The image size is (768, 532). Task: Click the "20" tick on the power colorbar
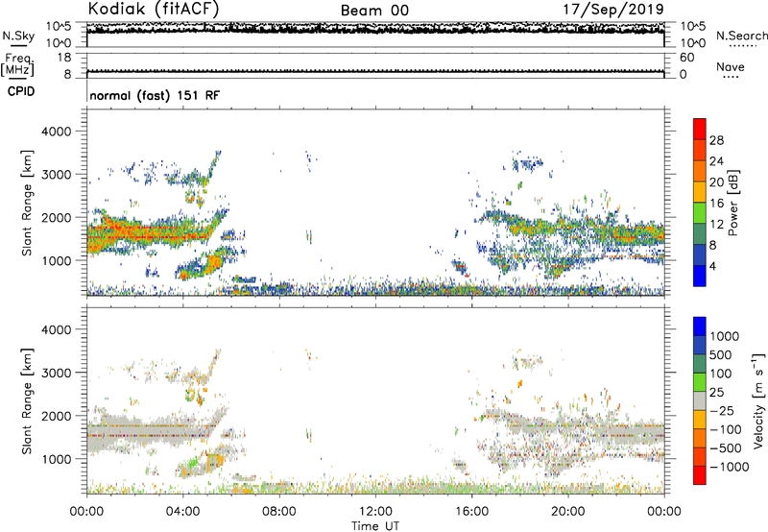tap(716, 182)
